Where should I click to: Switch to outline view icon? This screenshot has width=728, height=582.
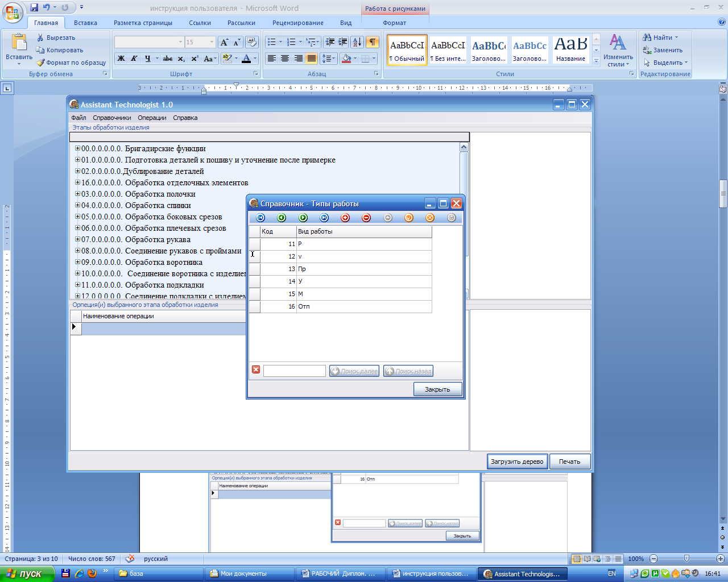pos(607,559)
